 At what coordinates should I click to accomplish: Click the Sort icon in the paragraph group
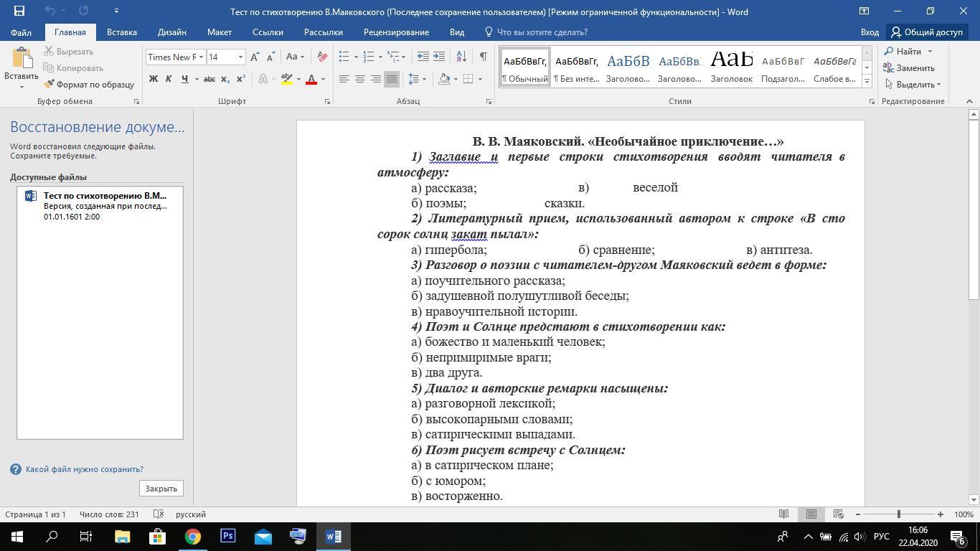[461, 57]
